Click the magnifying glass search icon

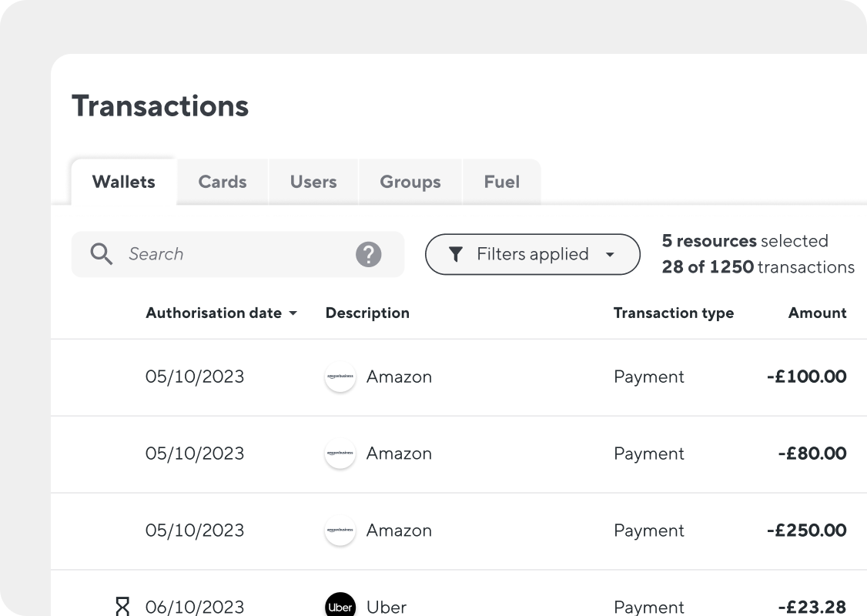(x=102, y=254)
